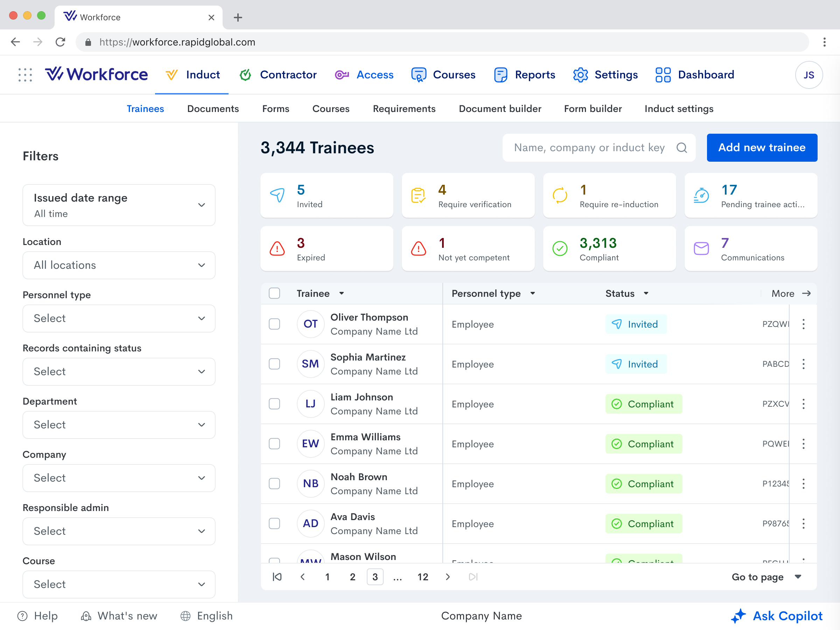Viewport: 840px width, 630px height.
Task: Toggle the select-all trainees checkbox
Action: (x=274, y=293)
